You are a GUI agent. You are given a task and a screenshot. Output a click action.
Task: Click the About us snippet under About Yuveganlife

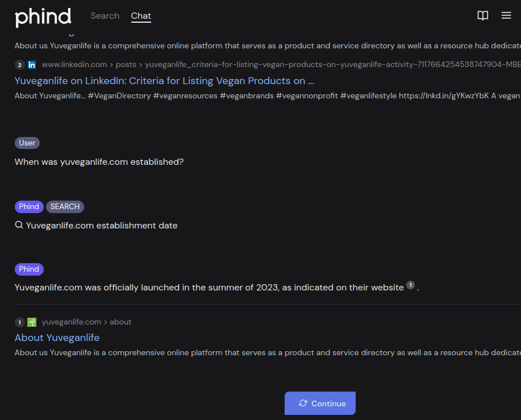pos(268,352)
